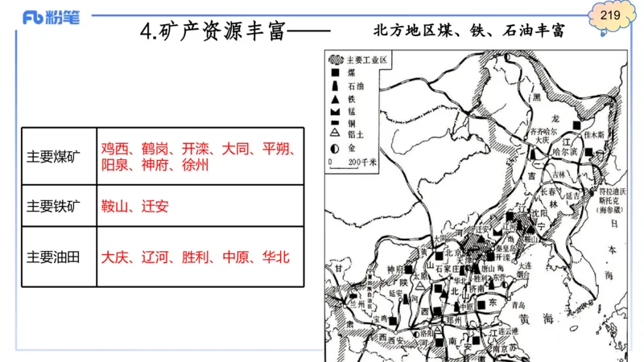The width and height of the screenshot is (644, 362).
Task: Click the 青岛 label on the map
Action: click(518, 306)
